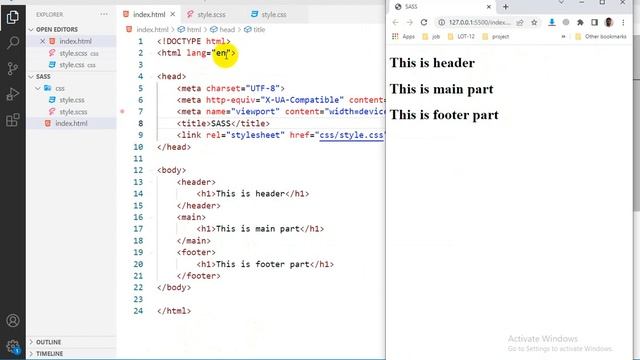Image resolution: width=640 pixels, height=360 pixels.
Task: Place cursor on SASS title text in line 8
Action: coord(221,123)
